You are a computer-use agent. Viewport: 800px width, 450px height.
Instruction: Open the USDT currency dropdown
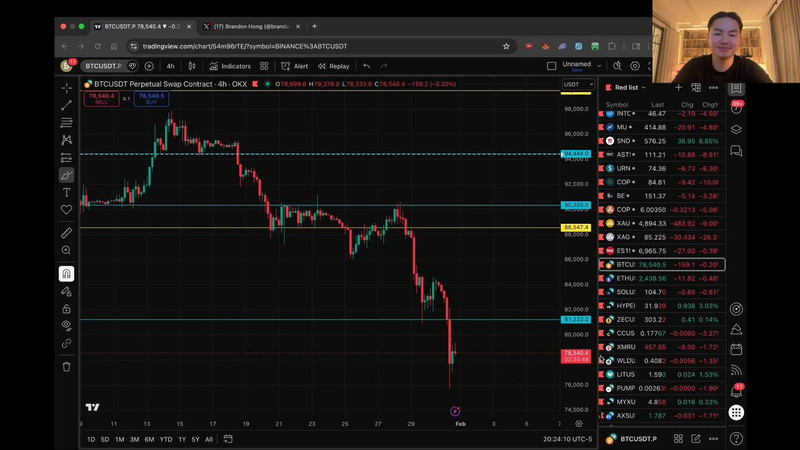pyautogui.click(x=578, y=85)
